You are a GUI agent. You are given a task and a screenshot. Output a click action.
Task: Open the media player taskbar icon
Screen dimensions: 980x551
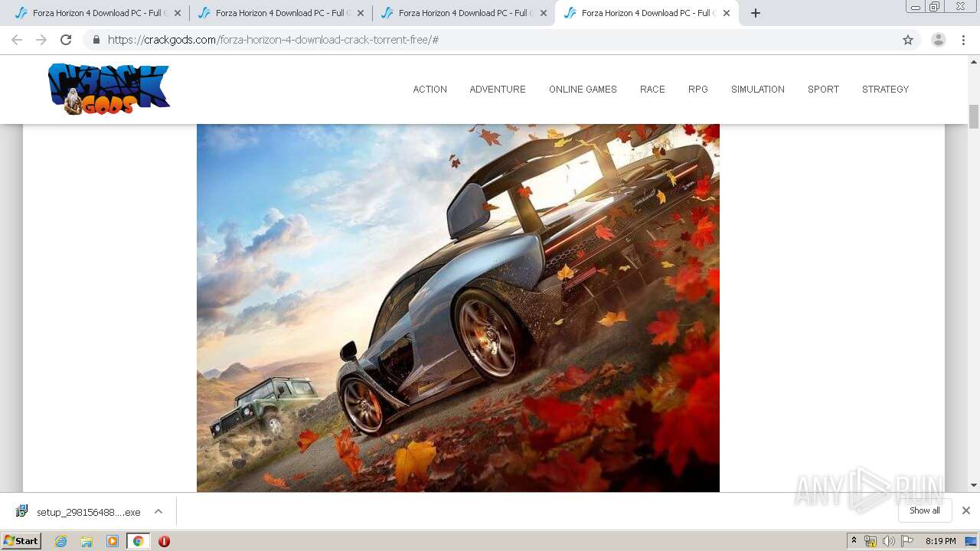(x=113, y=541)
